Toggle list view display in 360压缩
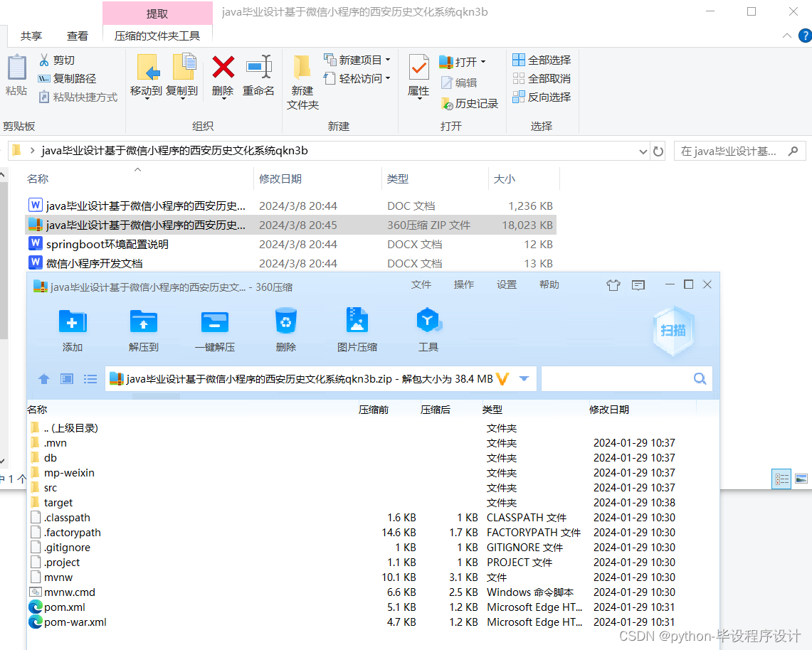 tap(90, 378)
